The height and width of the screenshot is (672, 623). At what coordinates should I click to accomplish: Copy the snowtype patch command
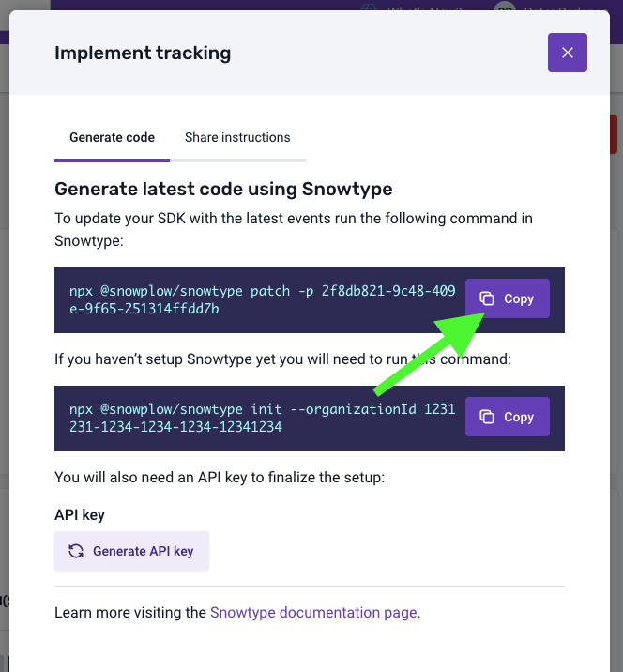point(508,298)
